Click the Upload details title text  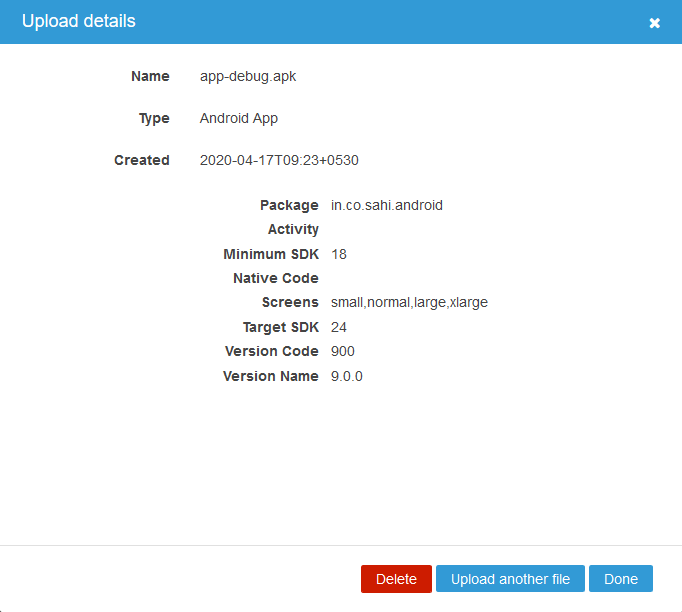(x=79, y=21)
